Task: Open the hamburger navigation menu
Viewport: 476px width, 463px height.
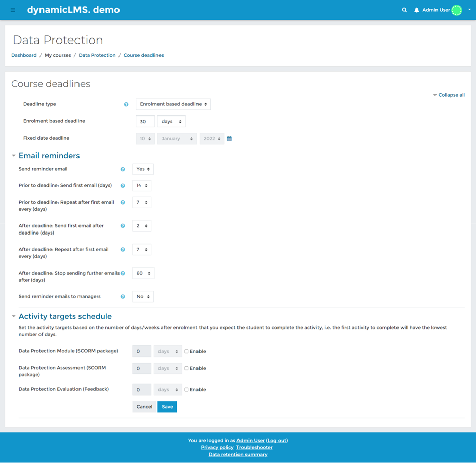Action: coord(13,10)
